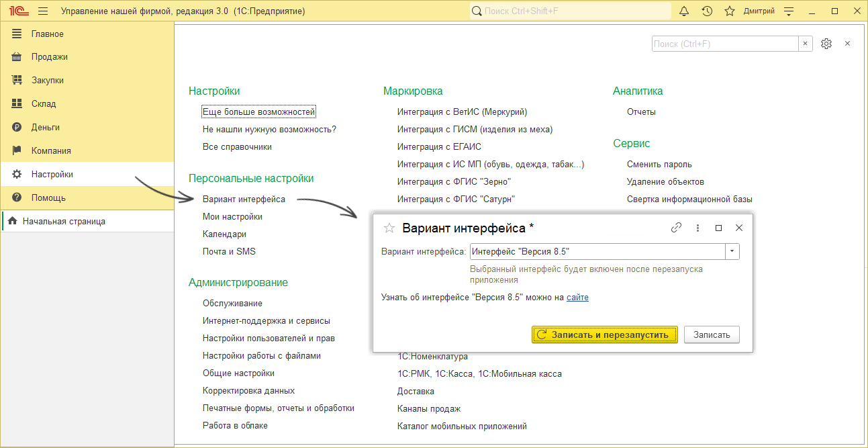Screen dimensions: 868x448
Task: Click the Вариант интерфейса value field
Action: [x=597, y=252]
